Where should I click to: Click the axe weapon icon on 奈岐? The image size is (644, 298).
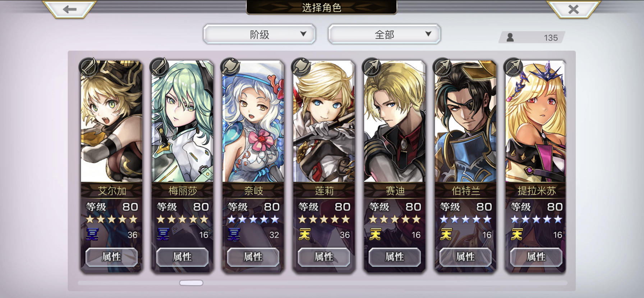tap(230, 67)
